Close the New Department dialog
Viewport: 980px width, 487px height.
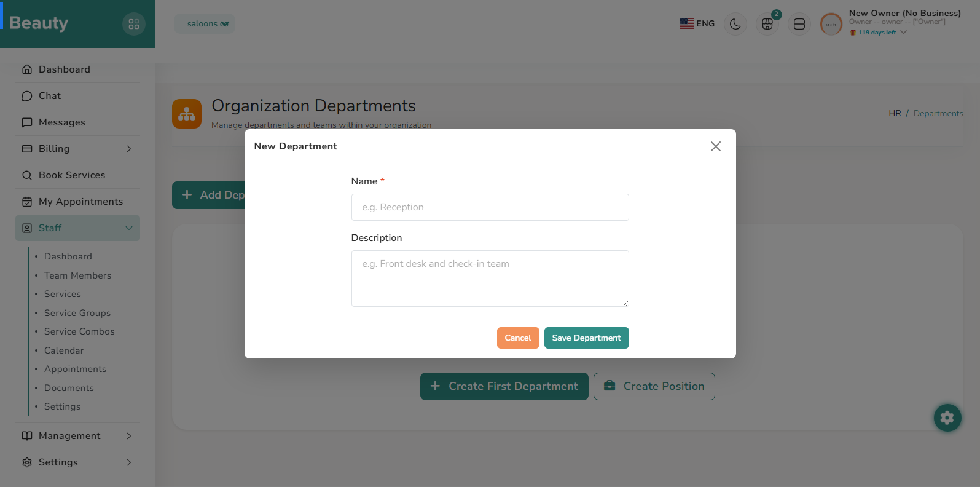716,146
